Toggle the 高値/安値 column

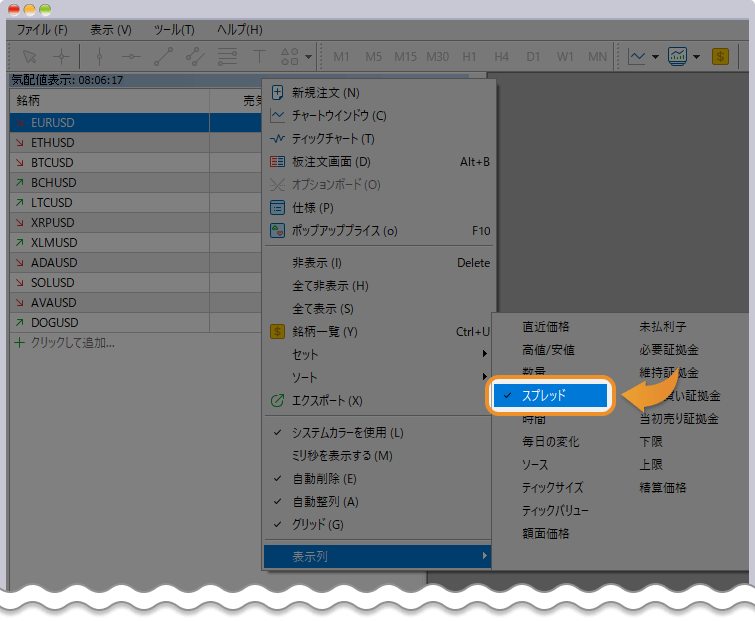(x=548, y=350)
